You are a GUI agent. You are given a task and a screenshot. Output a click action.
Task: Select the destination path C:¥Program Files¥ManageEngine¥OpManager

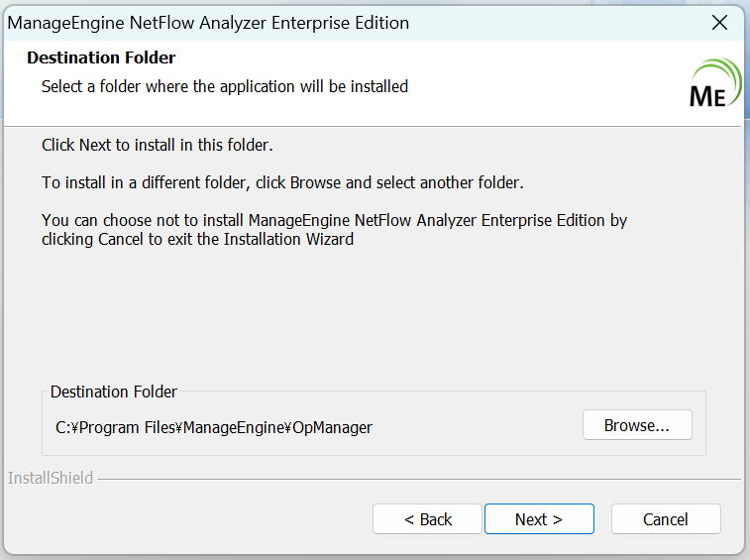point(214,427)
